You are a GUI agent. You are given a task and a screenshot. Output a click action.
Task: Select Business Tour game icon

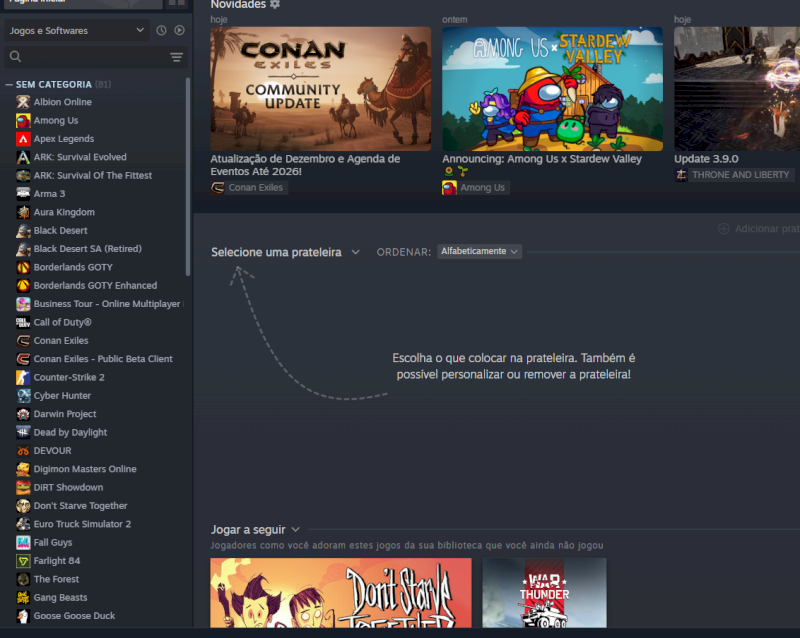coord(23,304)
